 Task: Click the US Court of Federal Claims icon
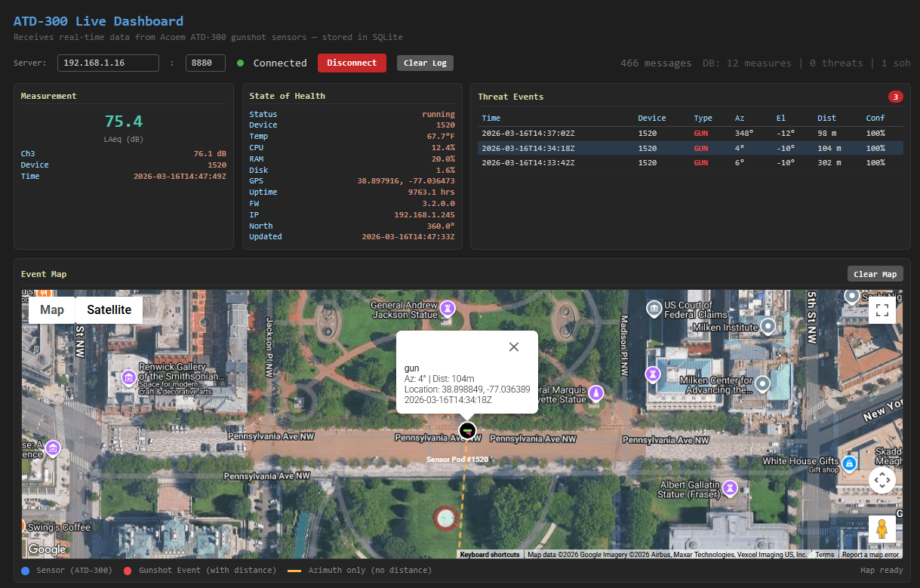click(654, 309)
